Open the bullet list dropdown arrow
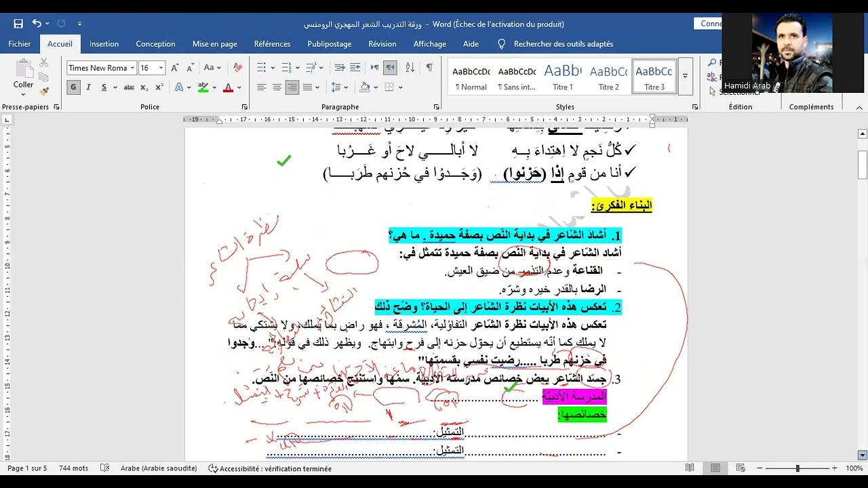 (273, 68)
